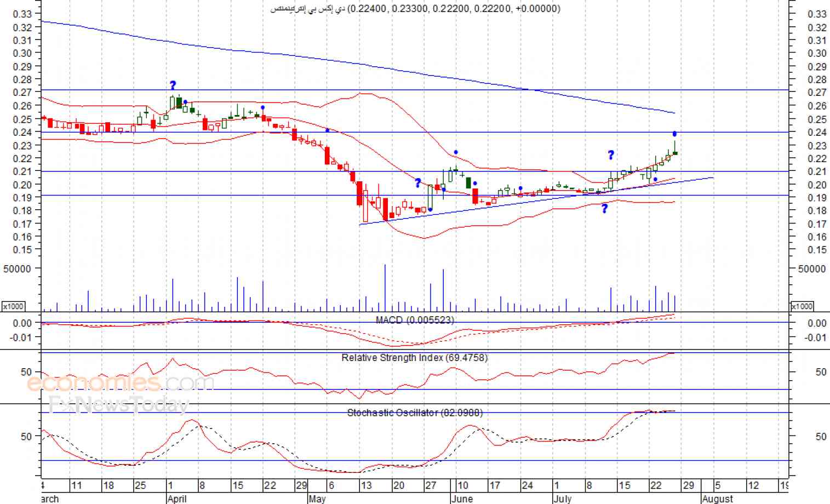The height and width of the screenshot is (504, 830).
Task: Click the Relative Strength Index (69.4758) label
Action: [x=414, y=358]
